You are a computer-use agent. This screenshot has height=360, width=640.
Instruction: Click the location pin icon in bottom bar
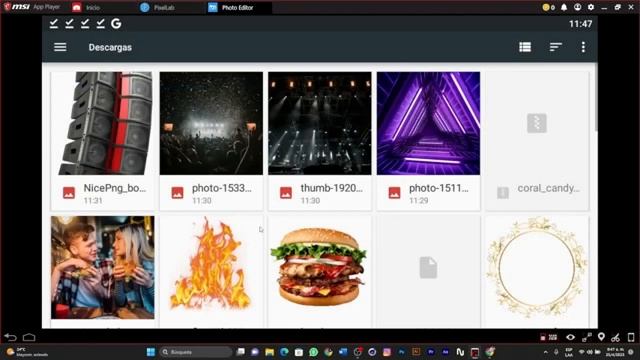(601, 337)
